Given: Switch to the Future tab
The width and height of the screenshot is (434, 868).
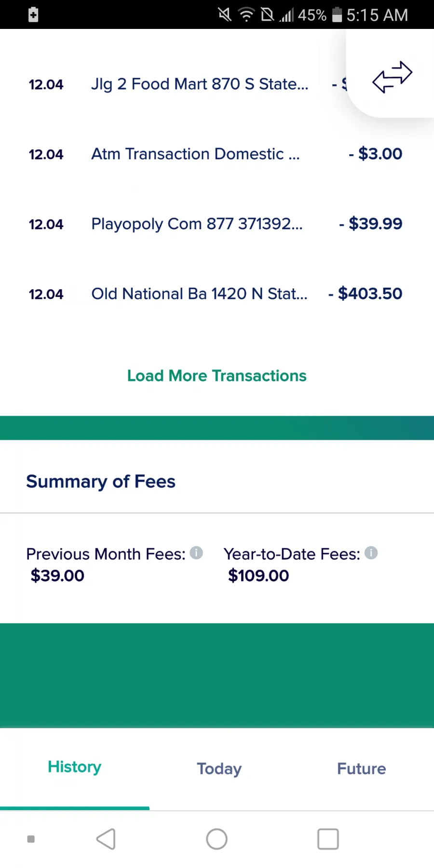Looking at the screenshot, I should [x=362, y=768].
